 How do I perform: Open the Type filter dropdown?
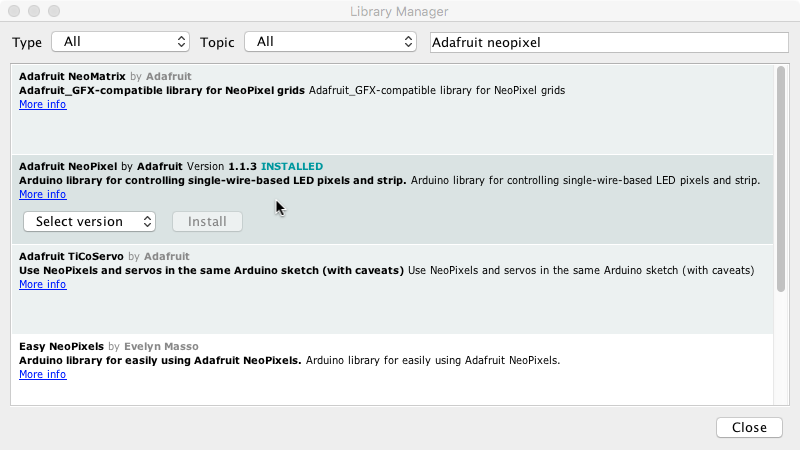point(120,42)
